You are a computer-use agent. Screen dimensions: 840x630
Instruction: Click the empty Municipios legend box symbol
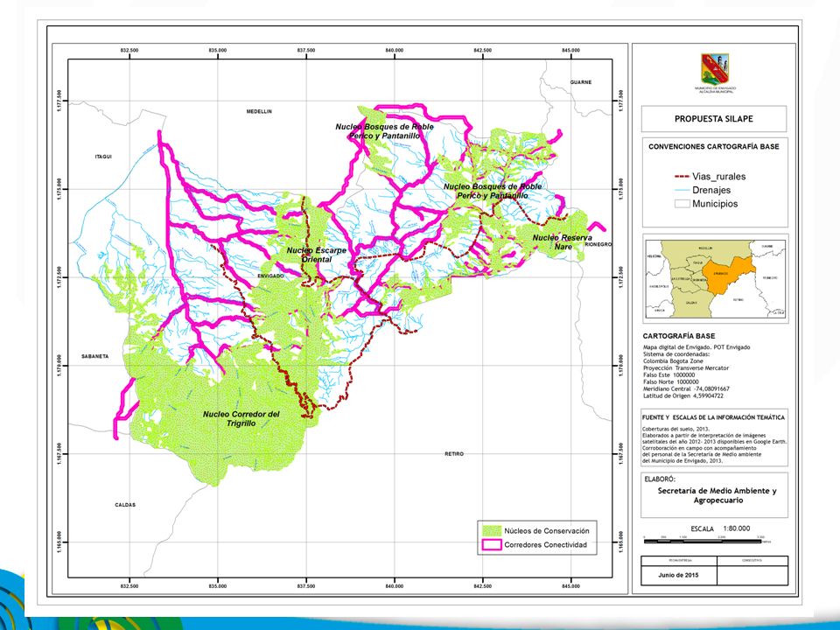(x=682, y=204)
